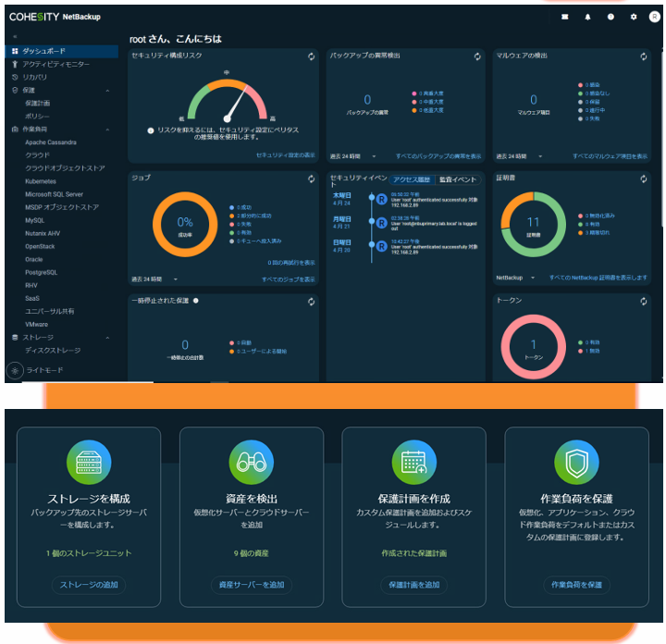The image size is (666, 644).
Task: Open 過去 24 時間 dropdown in backup anomalies
Action: (x=353, y=156)
